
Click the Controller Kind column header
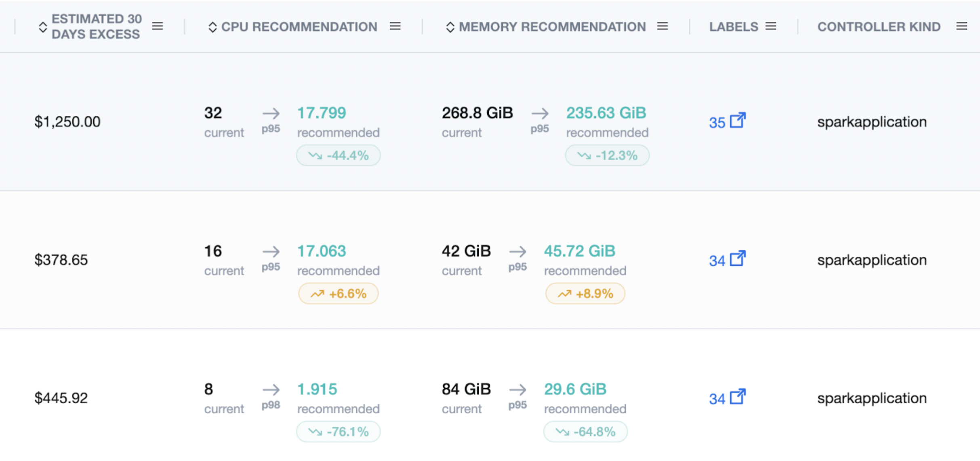[x=879, y=27]
